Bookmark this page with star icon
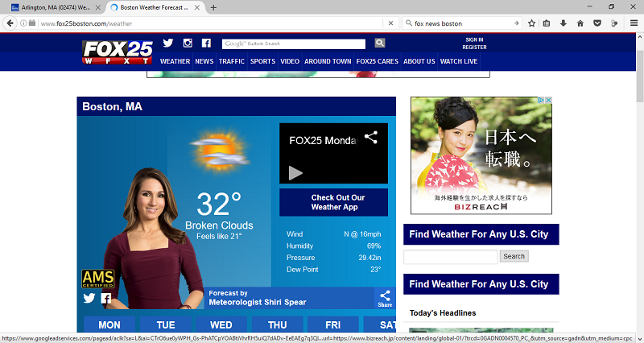Viewport: 644px width, 343px height. point(531,23)
